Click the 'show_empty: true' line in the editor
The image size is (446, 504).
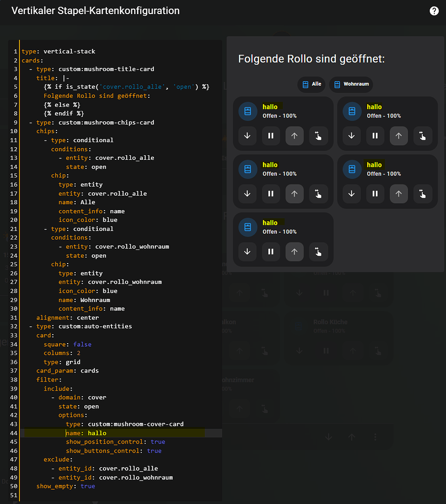[x=66, y=486]
